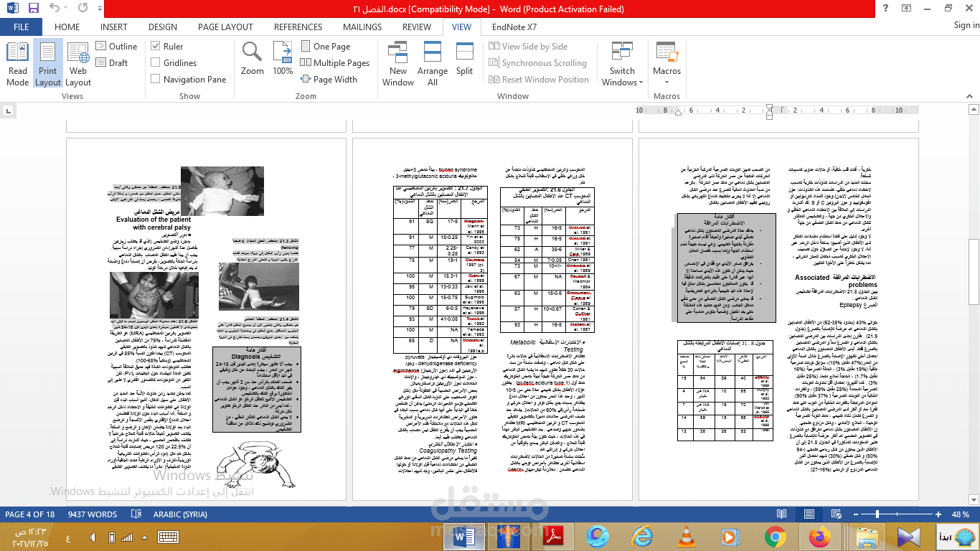980x551 pixels.
Task: Click zoom in plus button
Action: point(938,514)
